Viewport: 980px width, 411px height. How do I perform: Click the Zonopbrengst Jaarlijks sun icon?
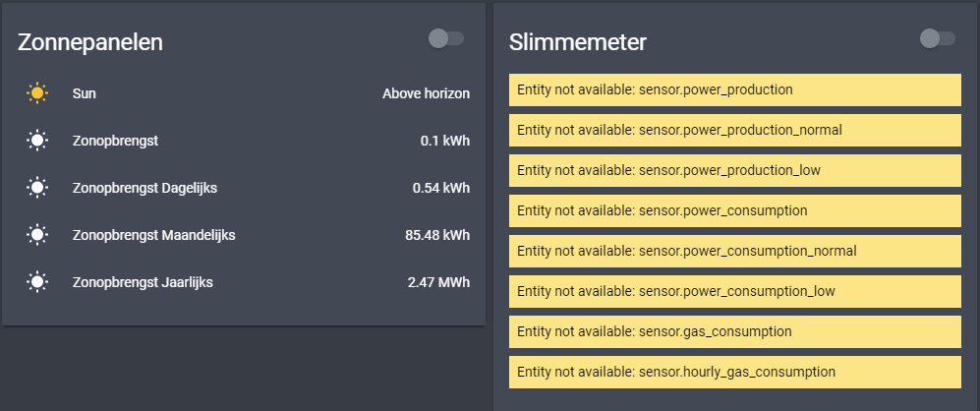pos(37,282)
